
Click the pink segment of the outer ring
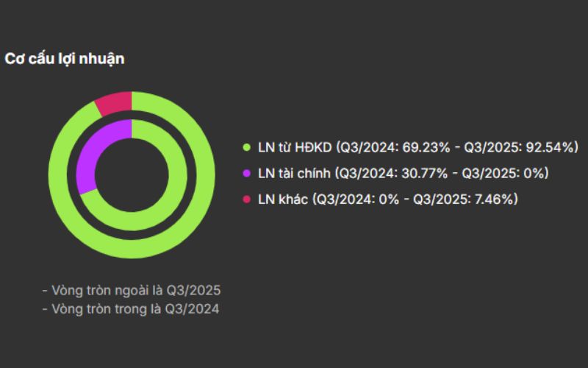coord(115,103)
